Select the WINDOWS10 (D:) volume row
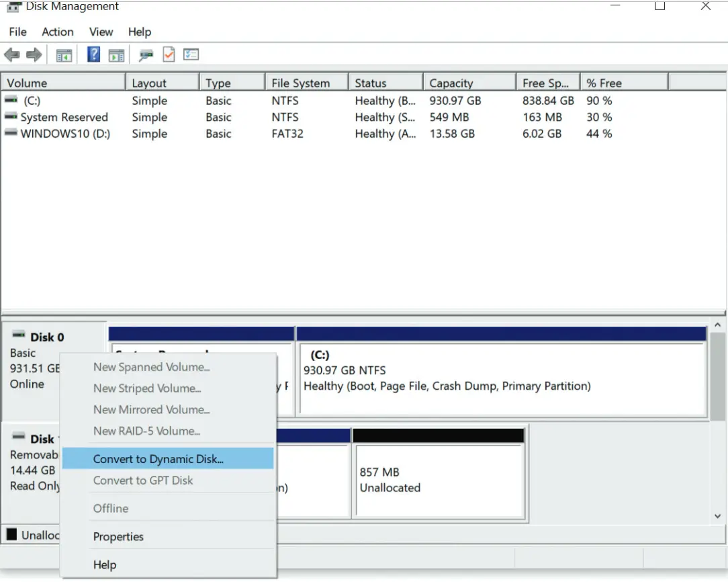The width and height of the screenshot is (728, 582). click(65, 134)
